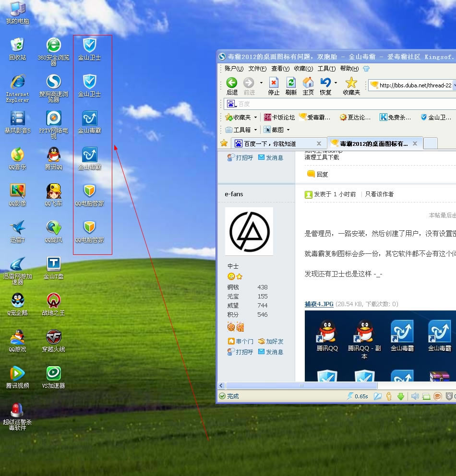This screenshot has height=476, width=456.
Task: Select the 腾讯QQ penguin desktop icon
Action: click(x=53, y=158)
